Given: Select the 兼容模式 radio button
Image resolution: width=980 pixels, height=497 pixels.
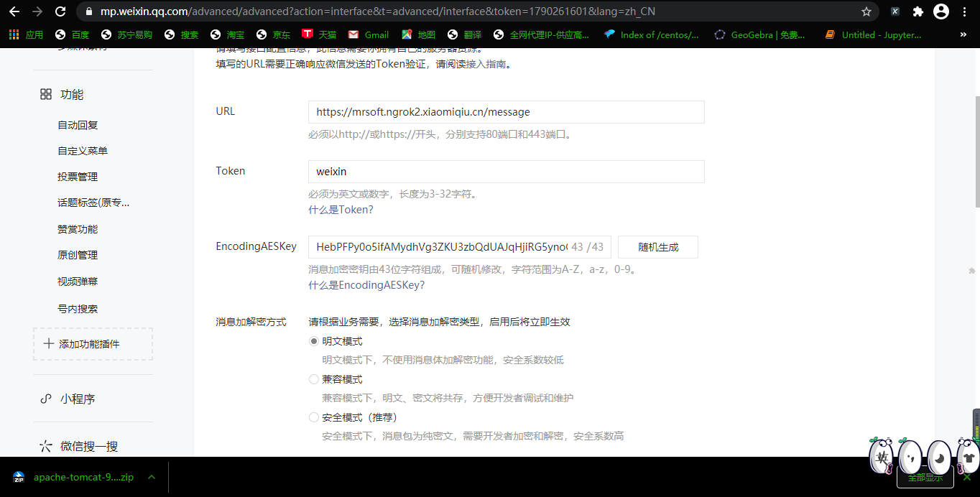Looking at the screenshot, I should [314, 379].
